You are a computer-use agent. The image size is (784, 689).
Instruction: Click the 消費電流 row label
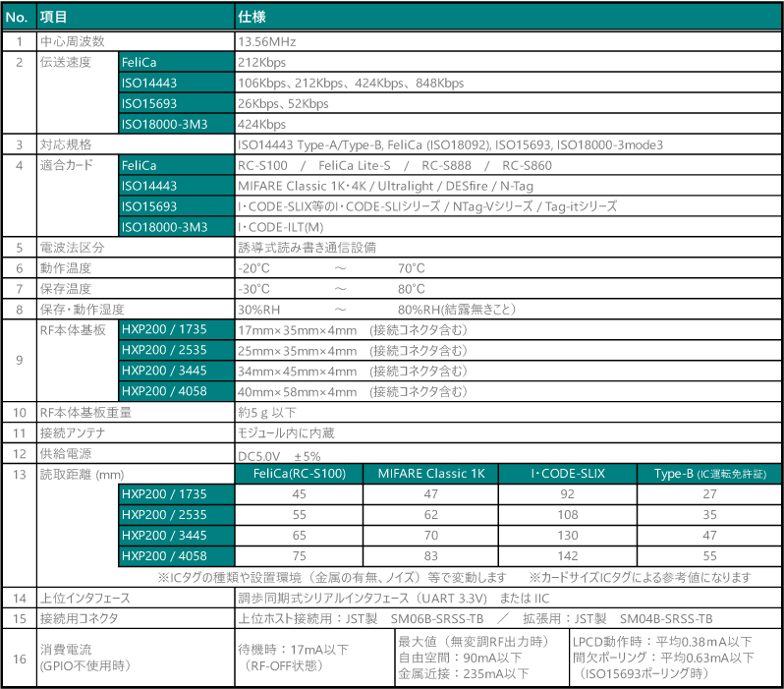[x=65, y=650]
